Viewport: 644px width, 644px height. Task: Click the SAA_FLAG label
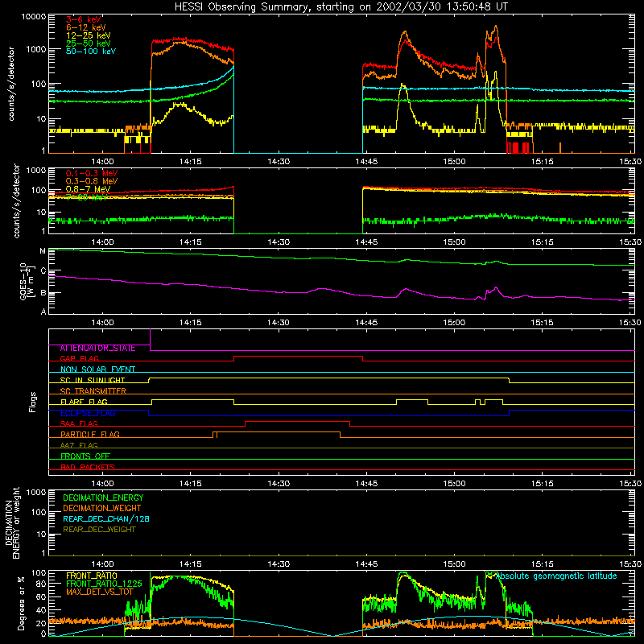click(79, 423)
